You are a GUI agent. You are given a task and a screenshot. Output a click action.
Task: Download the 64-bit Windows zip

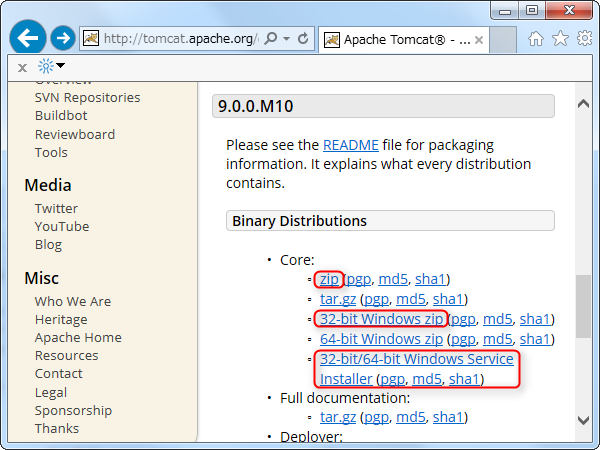click(382, 339)
